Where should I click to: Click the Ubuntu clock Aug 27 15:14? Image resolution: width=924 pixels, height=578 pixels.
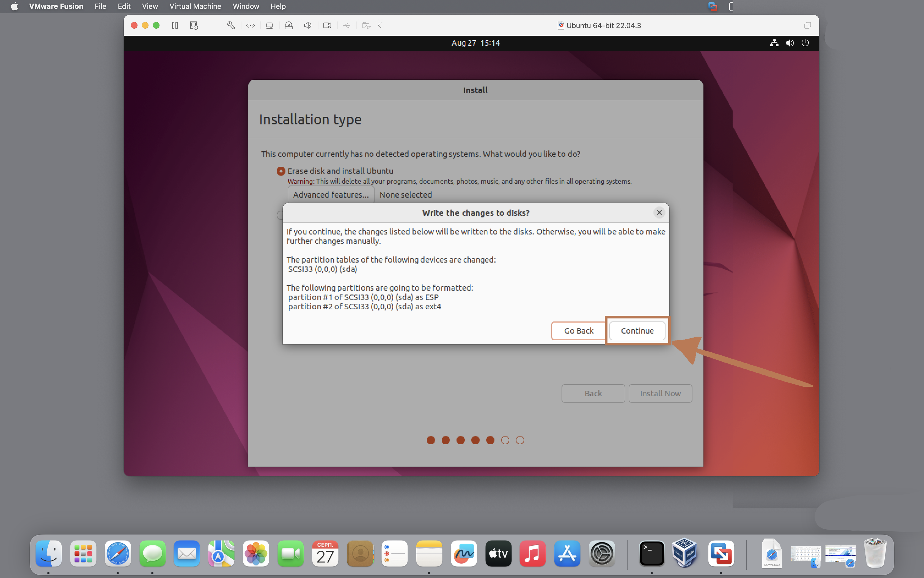tap(475, 43)
